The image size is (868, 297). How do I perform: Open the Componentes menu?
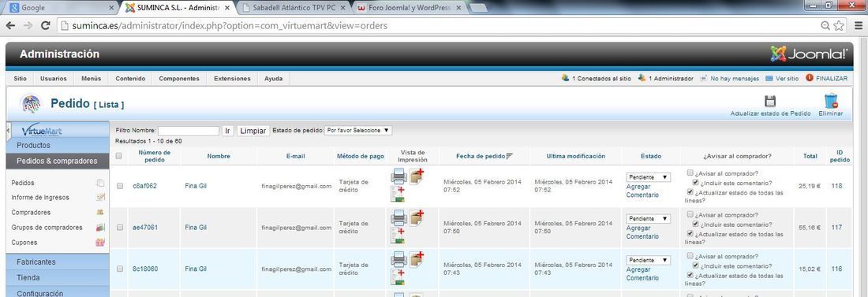click(x=179, y=79)
